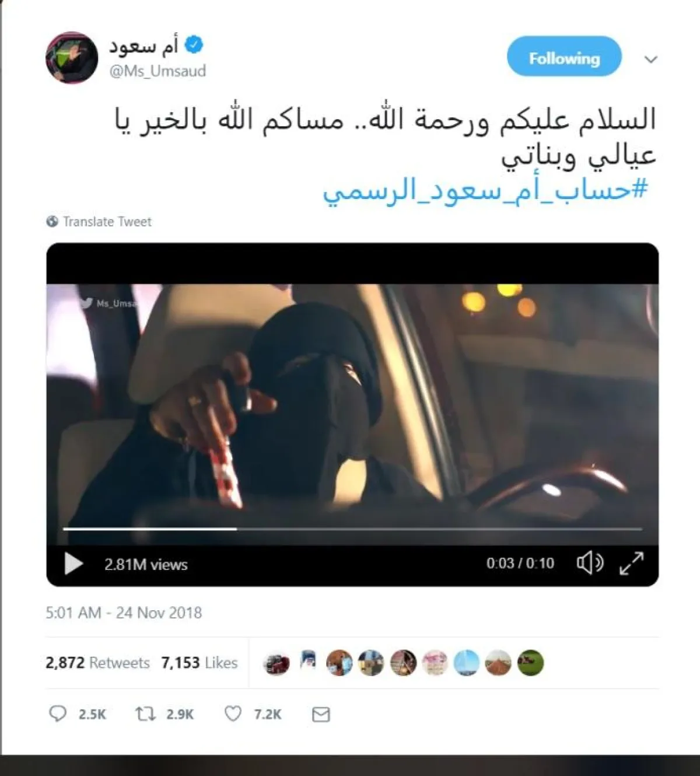This screenshot has height=776, width=700.
Task: Play the video
Action: 73,564
